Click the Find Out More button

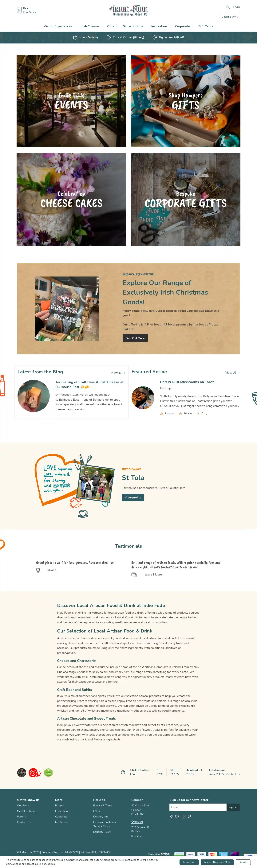point(135,338)
